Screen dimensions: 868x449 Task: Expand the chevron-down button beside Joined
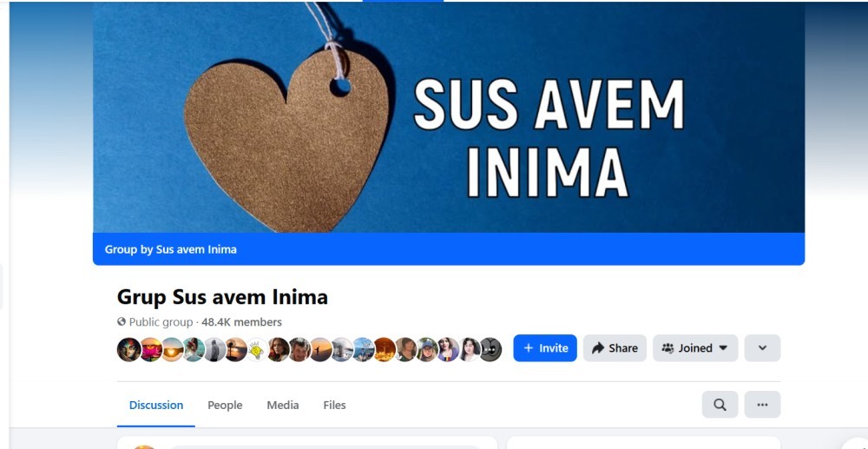pos(762,348)
